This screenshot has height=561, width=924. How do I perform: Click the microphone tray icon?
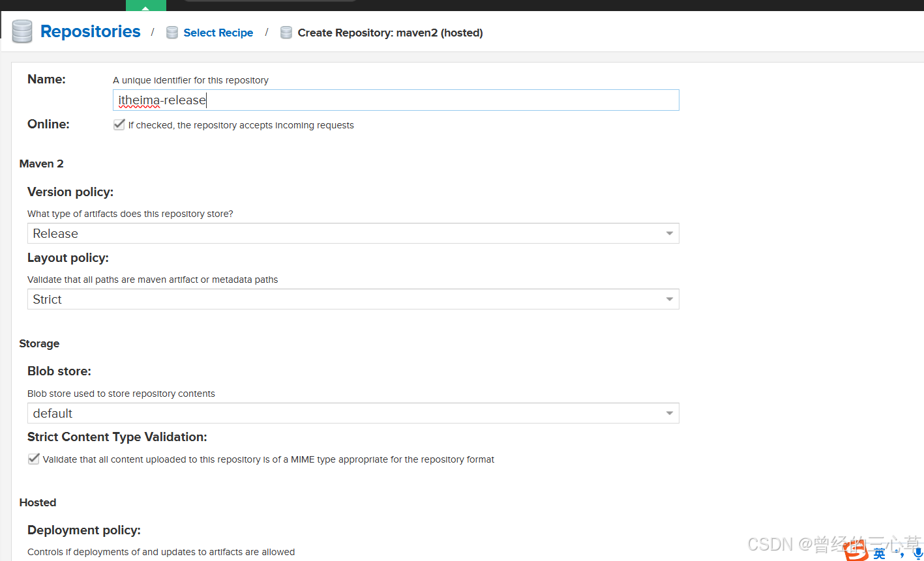[918, 553]
